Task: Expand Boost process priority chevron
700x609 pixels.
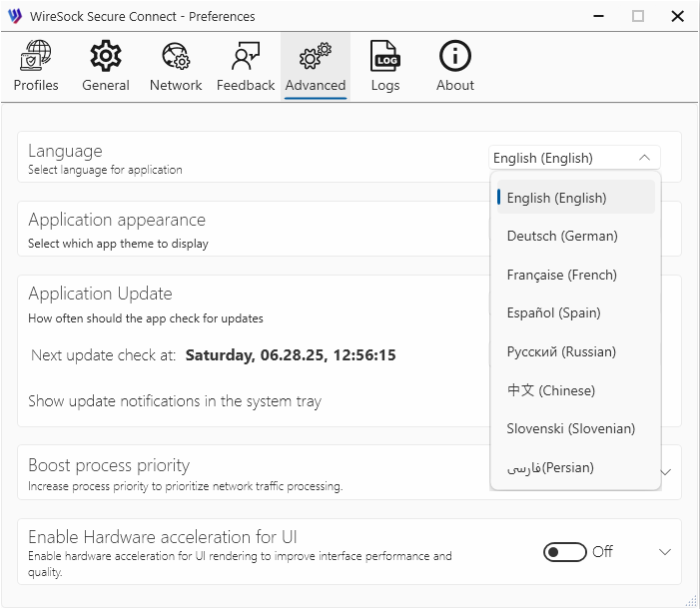Action: click(666, 472)
